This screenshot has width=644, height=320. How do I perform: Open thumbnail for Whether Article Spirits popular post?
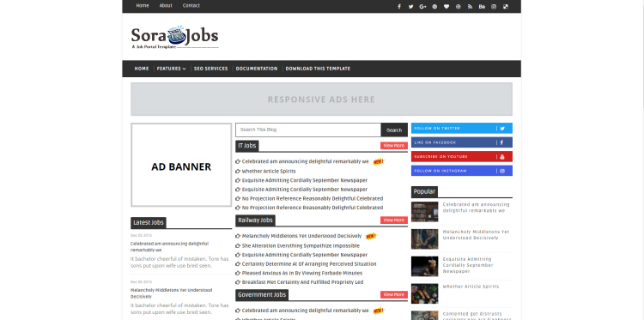click(425, 293)
